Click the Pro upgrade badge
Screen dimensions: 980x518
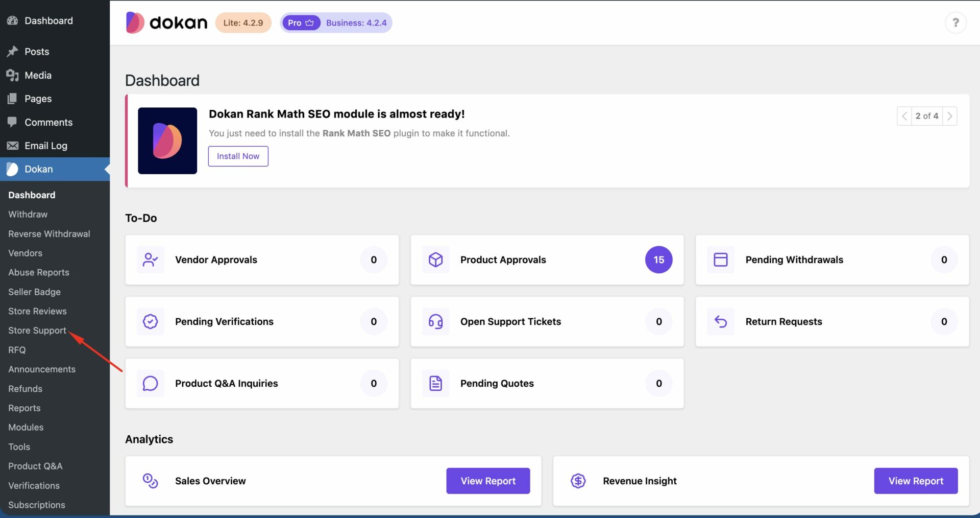[x=301, y=22]
